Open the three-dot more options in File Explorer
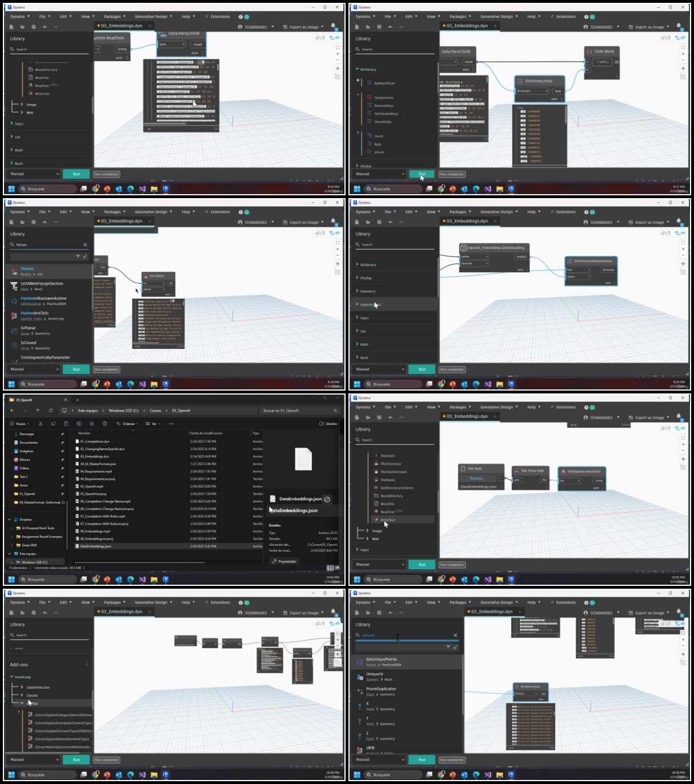This screenshot has width=694, height=784. [171, 424]
